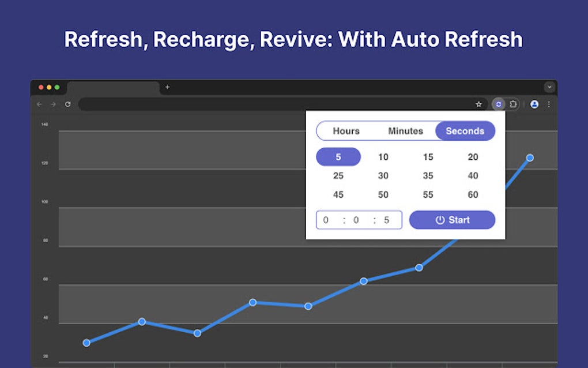Select the Seconds segment control
Image resolution: width=588 pixels, height=368 pixels.
tap(465, 131)
